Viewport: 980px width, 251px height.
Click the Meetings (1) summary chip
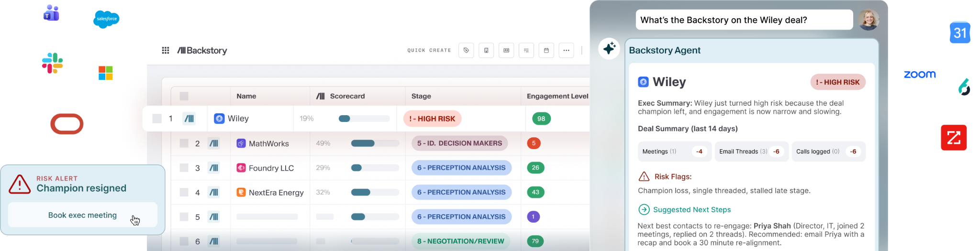coord(675,152)
